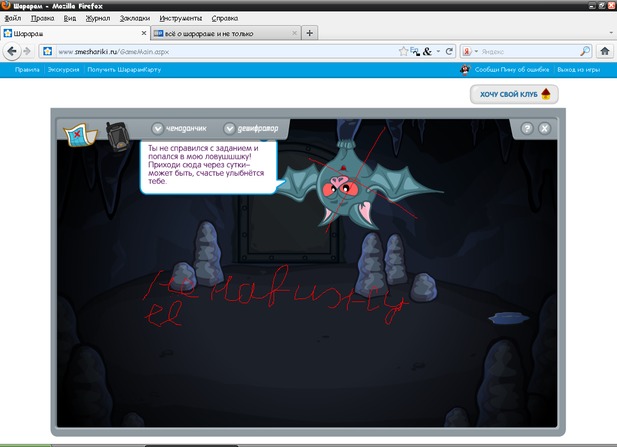This screenshot has height=447, width=617.
Task: Open the list all tabs dropdown
Action: coord(611,33)
